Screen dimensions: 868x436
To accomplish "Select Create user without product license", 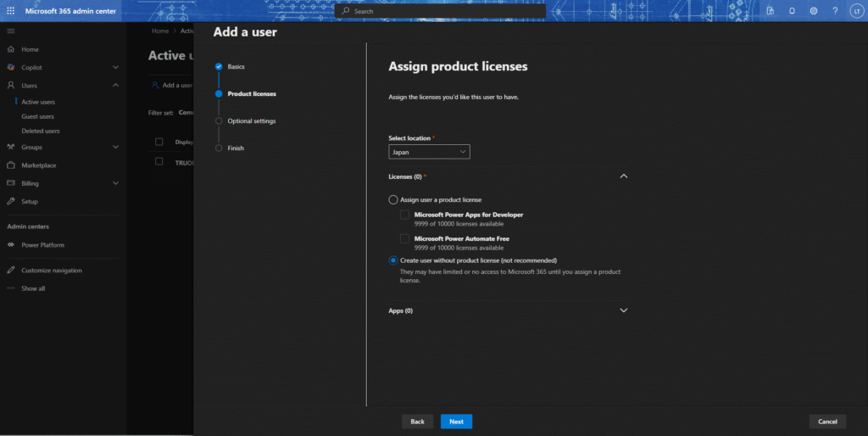I will click(392, 260).
